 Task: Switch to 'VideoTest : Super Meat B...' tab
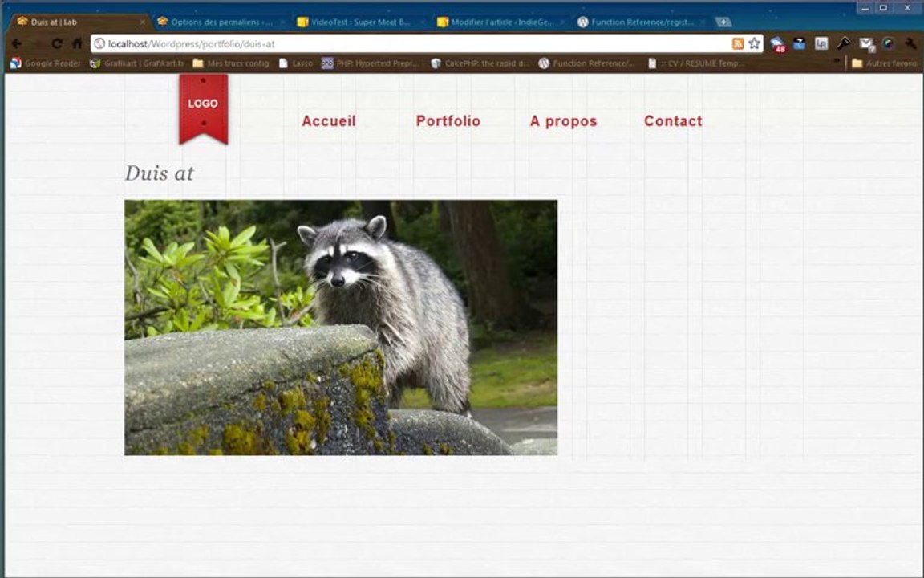(361, 22)
